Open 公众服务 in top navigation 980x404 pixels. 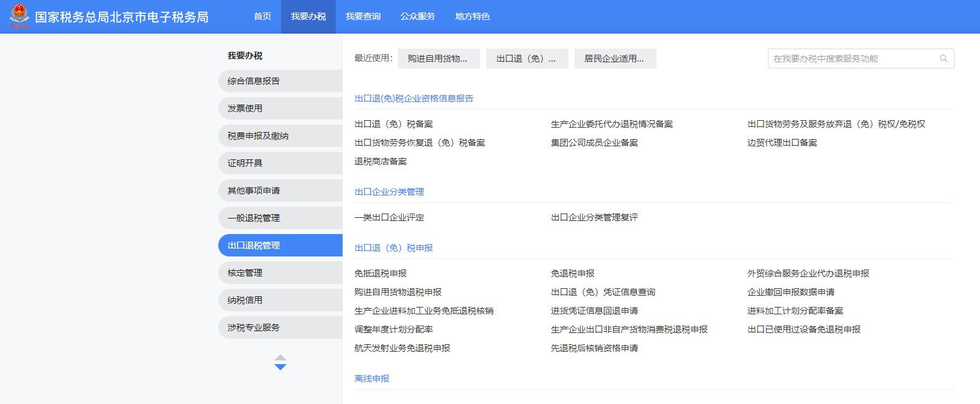(418, 16)
